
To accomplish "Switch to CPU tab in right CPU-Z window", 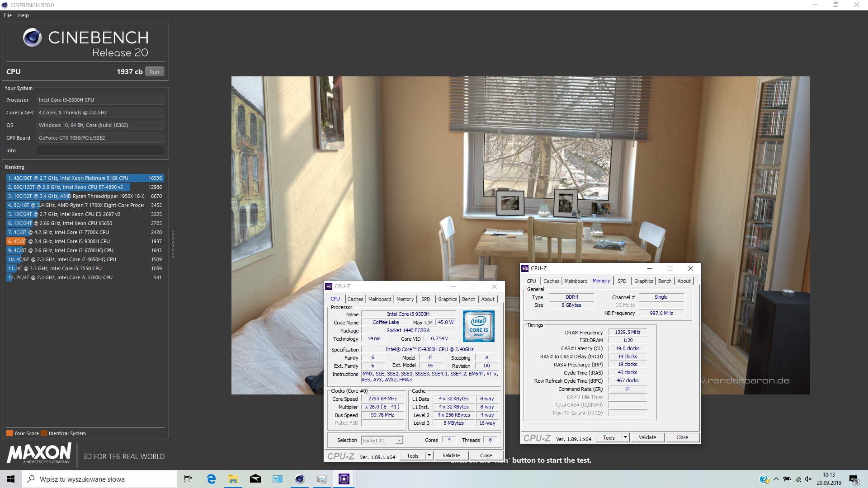I will [x=531, y=281].
